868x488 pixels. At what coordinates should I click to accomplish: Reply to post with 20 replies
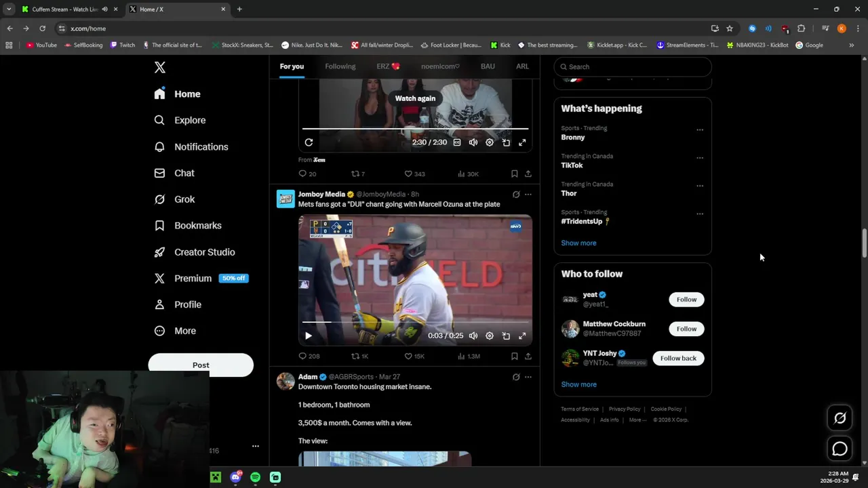click(307, 174)
